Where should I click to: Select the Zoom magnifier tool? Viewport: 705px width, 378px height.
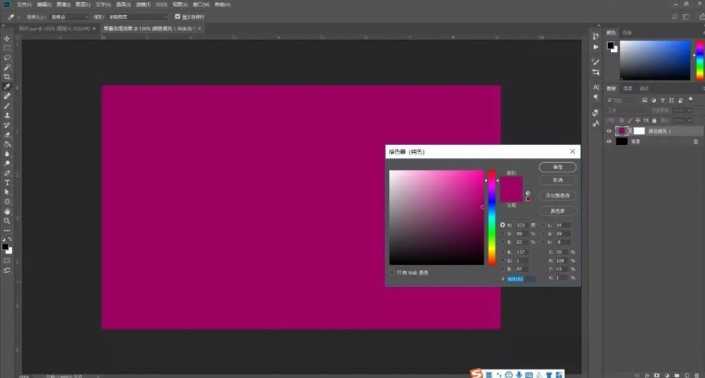click(7, 221)
